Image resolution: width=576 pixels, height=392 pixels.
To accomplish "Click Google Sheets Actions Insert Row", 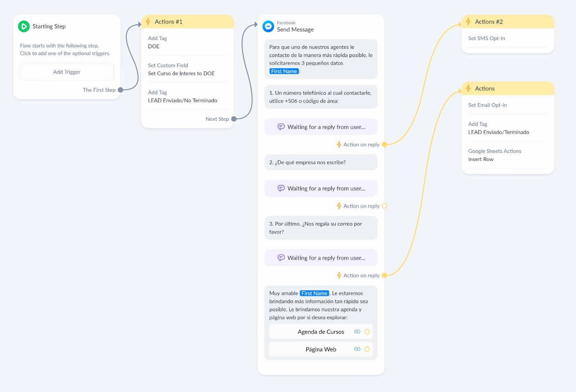I will [508, 155].
